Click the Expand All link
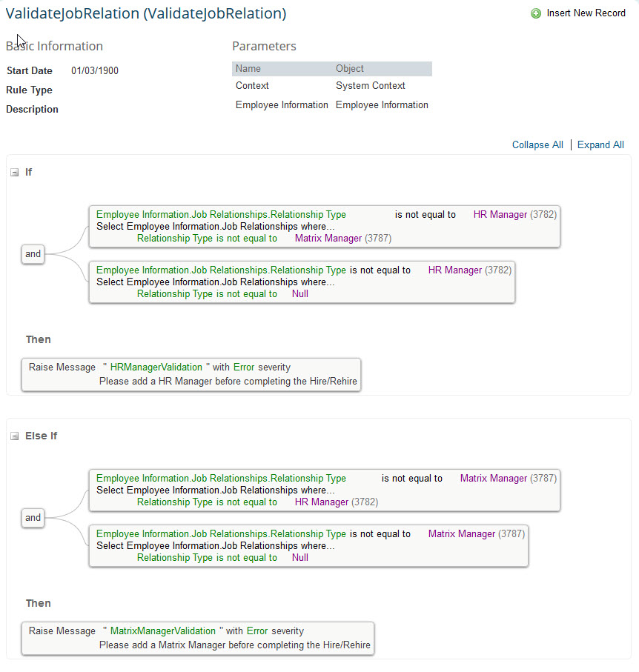Viewport: 639px width, 672px height. pyautogui.click(x=600, y=145)
